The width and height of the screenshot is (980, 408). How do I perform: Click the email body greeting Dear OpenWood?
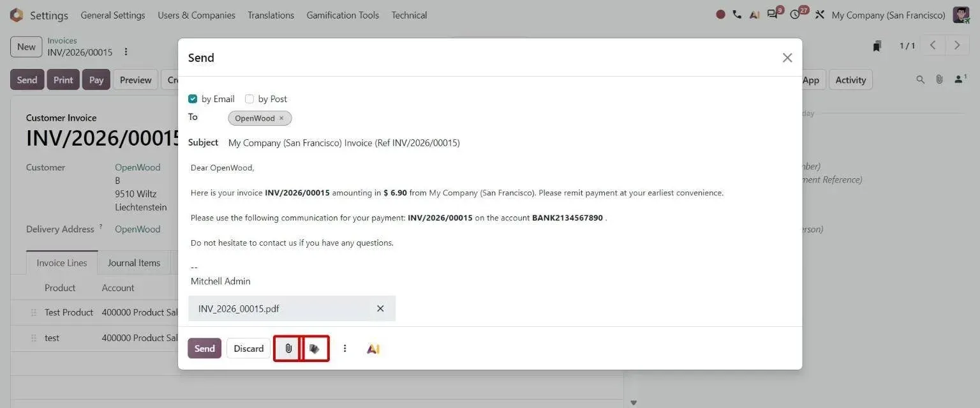click(x=222, y=168)
